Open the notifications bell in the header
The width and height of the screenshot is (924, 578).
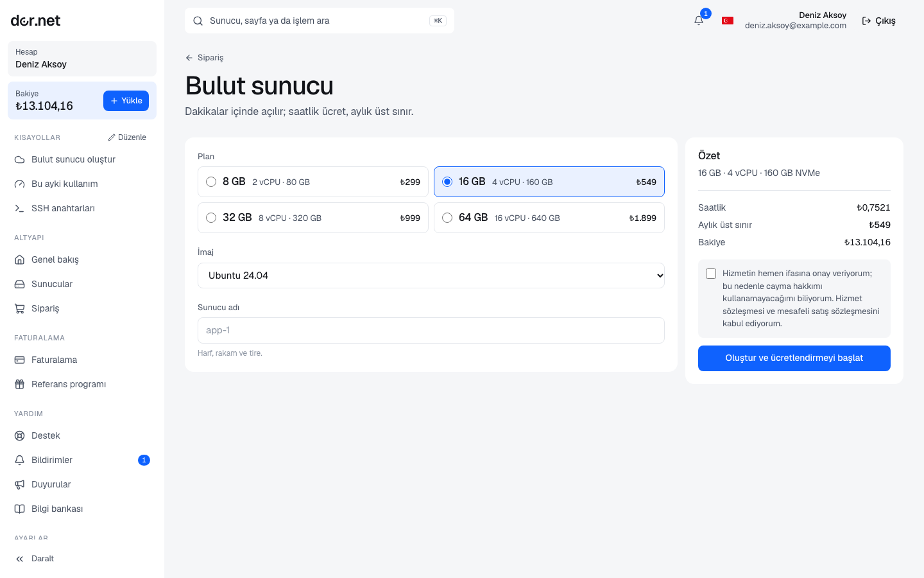pyautogui.click(x=699, y=21)
